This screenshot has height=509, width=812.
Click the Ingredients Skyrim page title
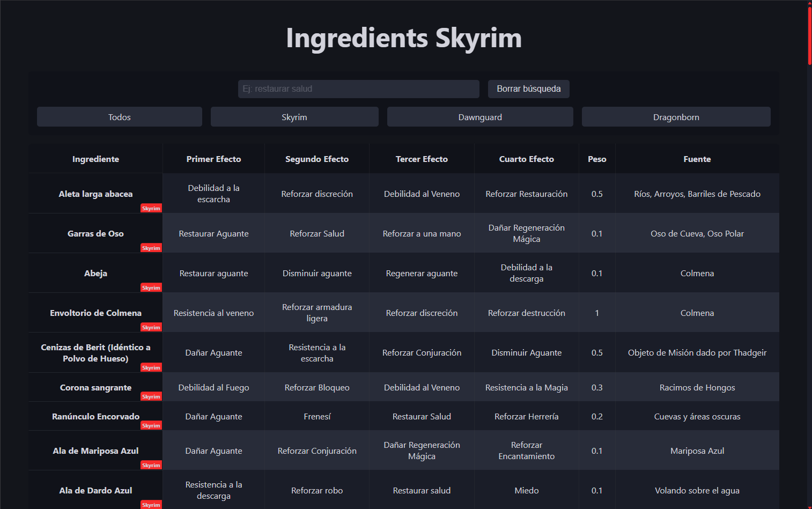pyautogui.click(x=404, y=38)
